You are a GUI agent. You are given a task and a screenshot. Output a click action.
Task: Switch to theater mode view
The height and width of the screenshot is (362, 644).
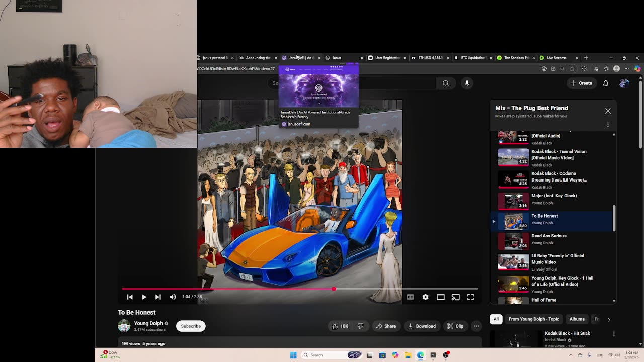(x=440, y=297)
